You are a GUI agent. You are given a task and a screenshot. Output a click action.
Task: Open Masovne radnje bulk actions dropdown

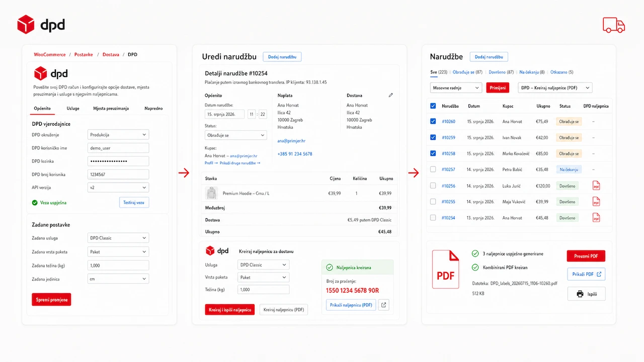tap(456, 87)
